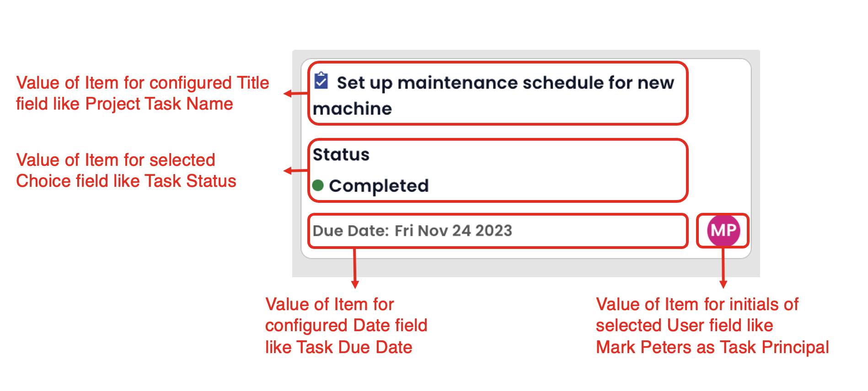Click the task clipboard checkmark icon
Viewport: 868px width, 391px height.
[321, 81]
